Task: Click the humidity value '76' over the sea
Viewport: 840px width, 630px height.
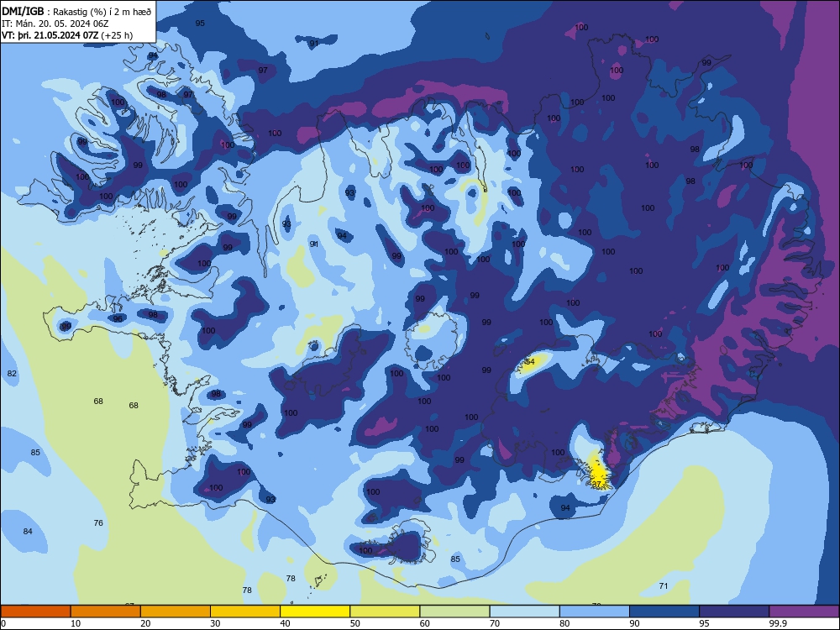Action: pos(98,522)
